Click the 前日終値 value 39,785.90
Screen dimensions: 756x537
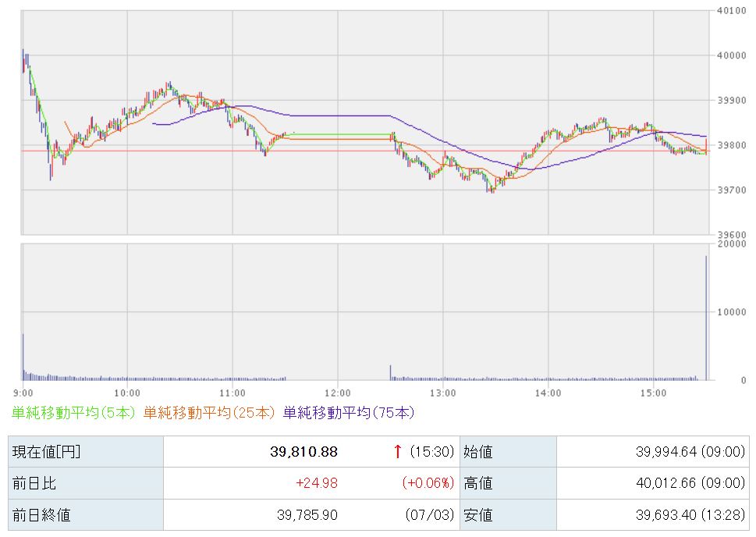point(307,515)
